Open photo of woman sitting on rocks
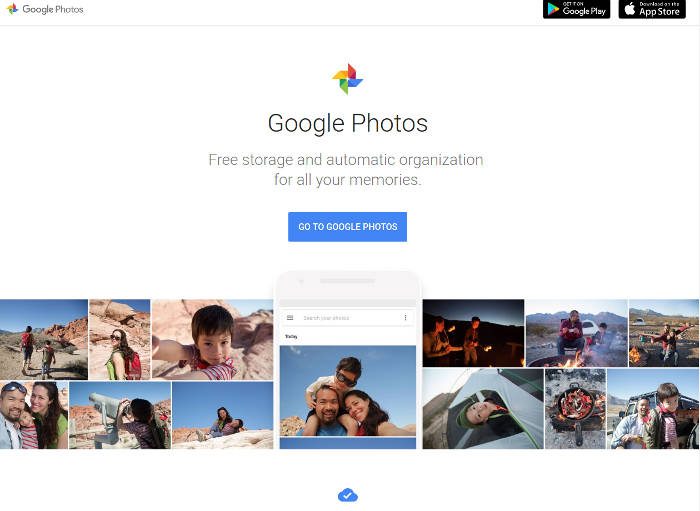Image resolution: width=700 pixels, height=511 pixels. pyautogui.click(x=223, y=415)
